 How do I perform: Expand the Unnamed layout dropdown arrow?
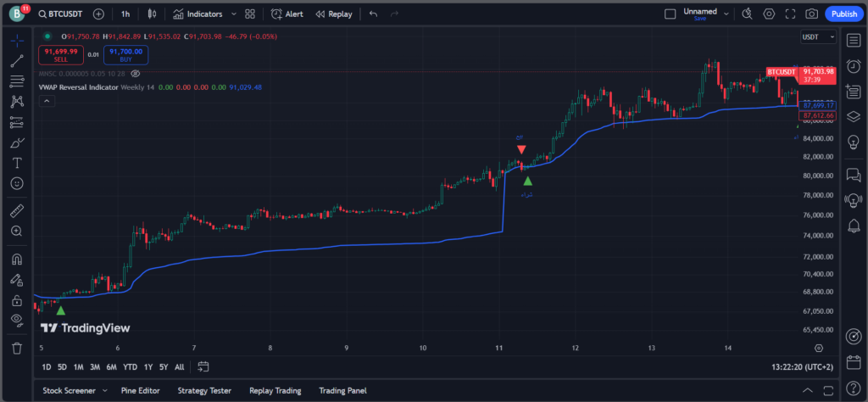(726, 14)
